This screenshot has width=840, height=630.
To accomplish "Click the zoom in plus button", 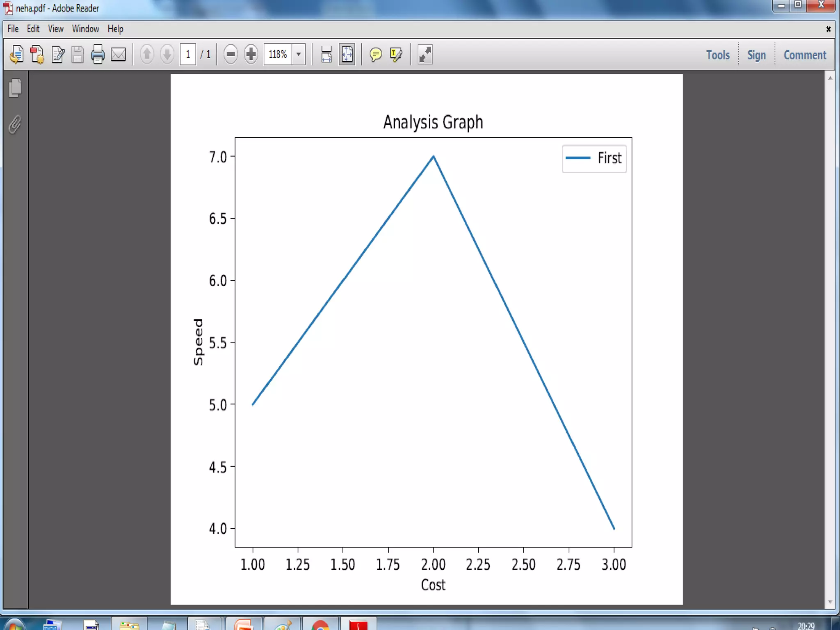I will (x=251, y=54).
